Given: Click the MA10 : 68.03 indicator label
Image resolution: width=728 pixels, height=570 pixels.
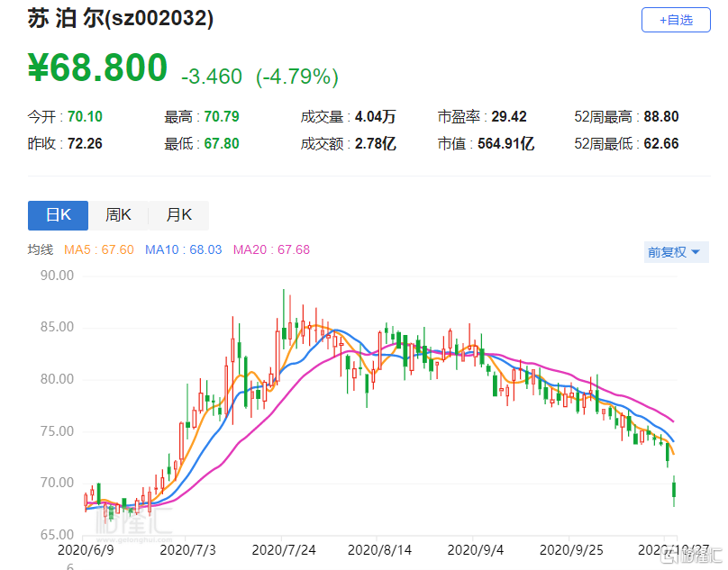Looking at the screenshot, I should tap(184, 249).
